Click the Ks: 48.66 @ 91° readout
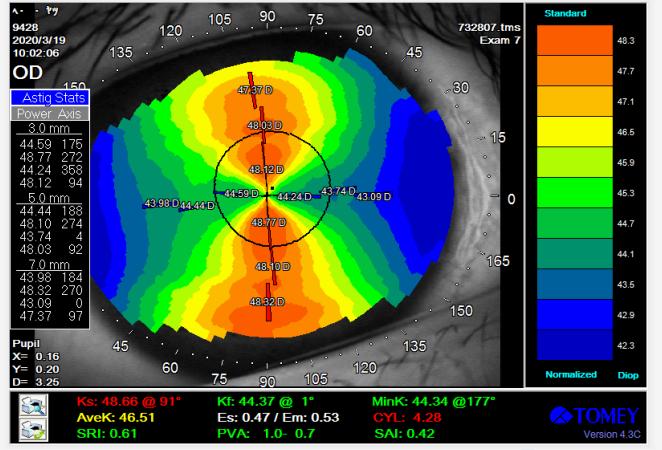Viewport: 662px width, 450px height. point(129,401)
